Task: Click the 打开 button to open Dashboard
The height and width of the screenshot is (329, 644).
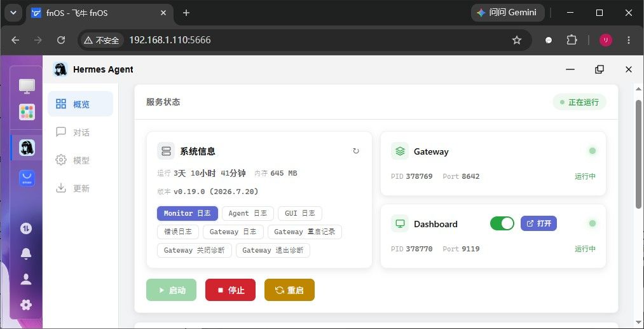Action: pyautogui.click(x=539, y=223)
